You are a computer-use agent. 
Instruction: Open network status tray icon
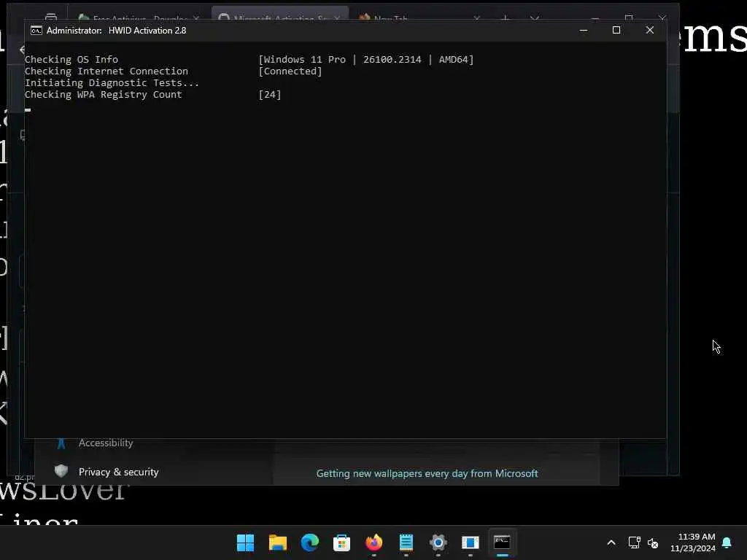coord(634,542)
